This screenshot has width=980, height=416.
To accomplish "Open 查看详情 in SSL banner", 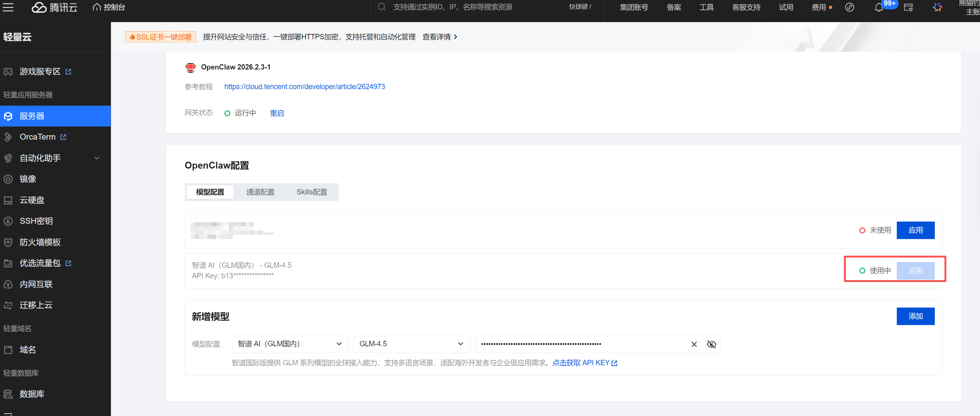I will point(440,37).
